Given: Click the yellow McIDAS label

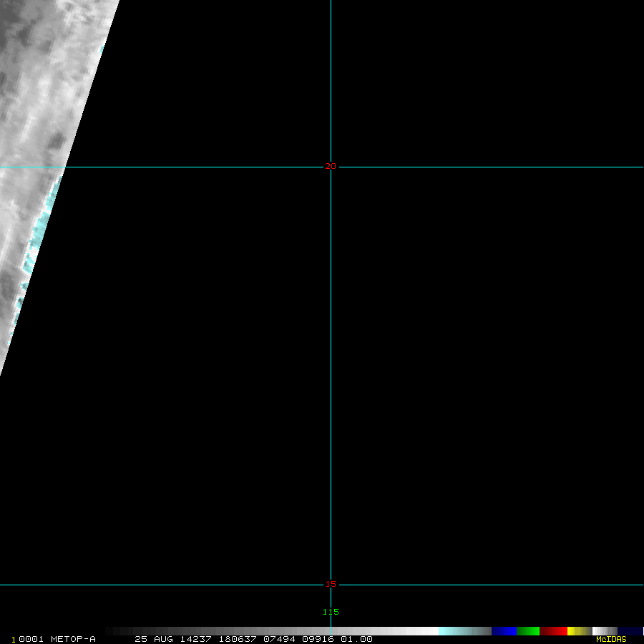Looking at the screenshot, I should pyautogui.click(x=610, y=639).
